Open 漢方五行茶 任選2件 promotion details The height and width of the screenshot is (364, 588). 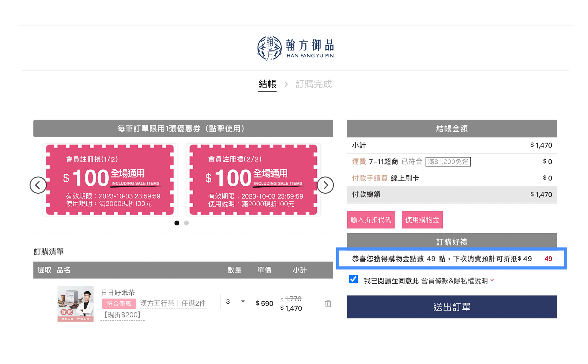pos(173,303)
